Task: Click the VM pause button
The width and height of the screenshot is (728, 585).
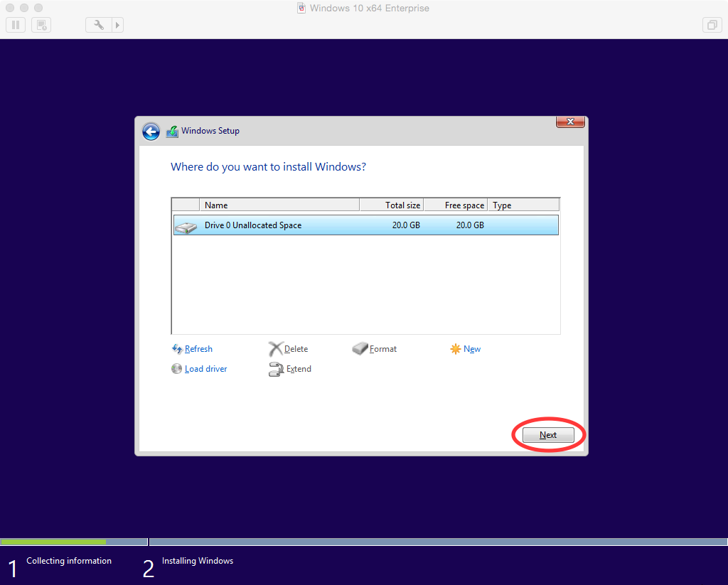Action: tap(16, 25)
